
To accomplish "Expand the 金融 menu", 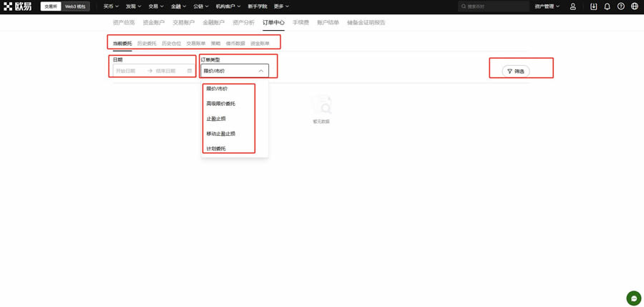I will 178,6.
